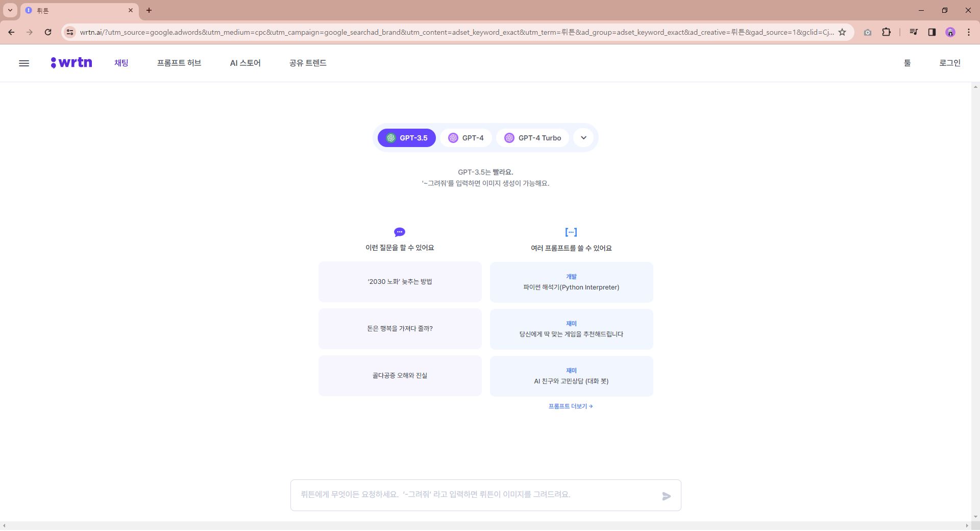Select the GPT-4 Turbo model
The image size is (980, 531).
point(532,138)
